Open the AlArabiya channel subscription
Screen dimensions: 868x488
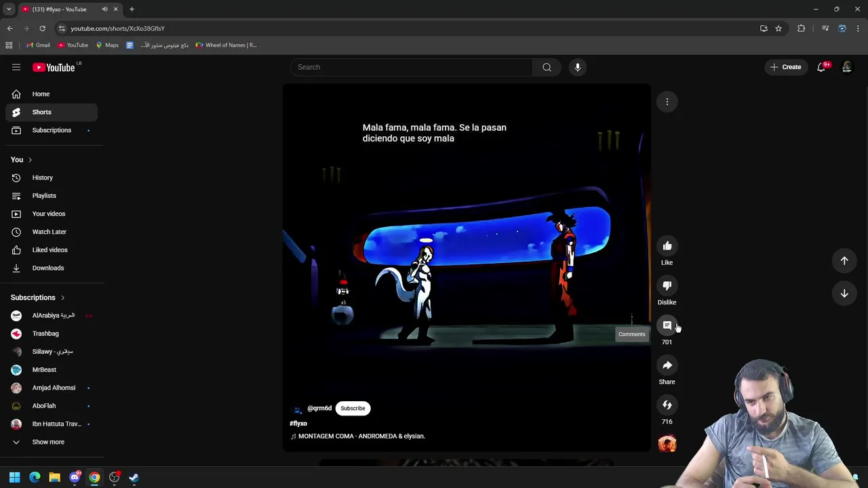[52, 316]
